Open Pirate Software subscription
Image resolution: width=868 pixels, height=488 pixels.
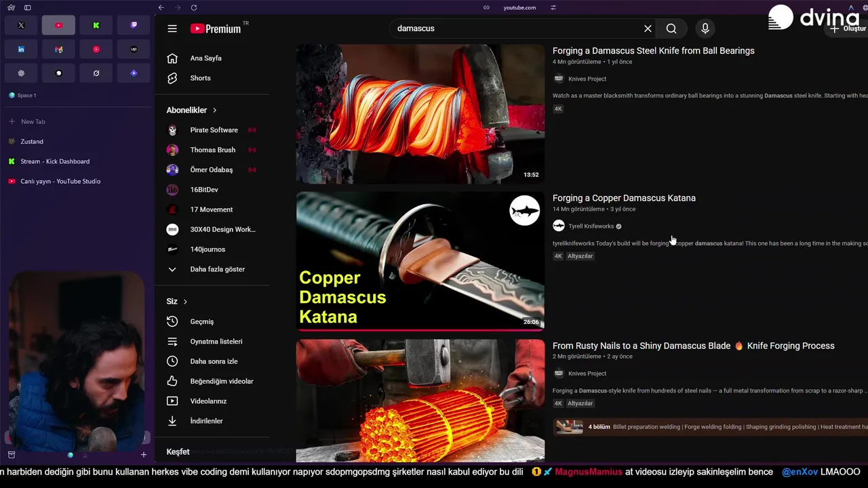[212, 130]
